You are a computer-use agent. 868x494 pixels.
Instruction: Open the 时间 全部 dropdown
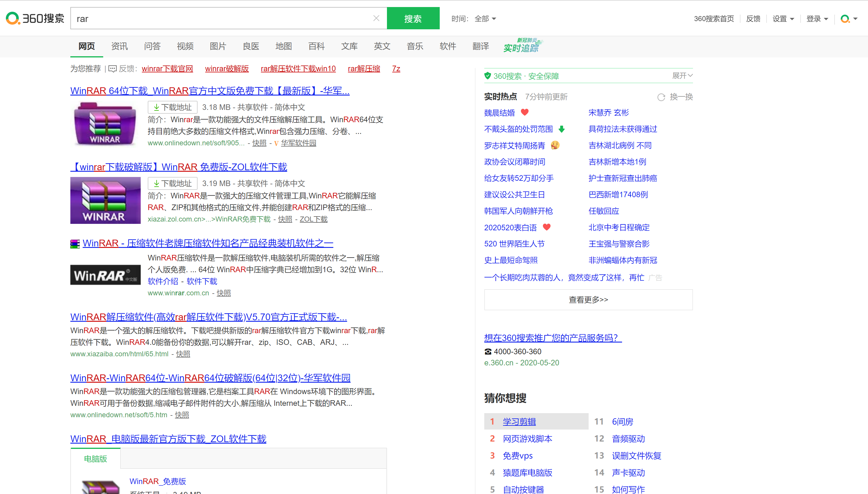(485, 19)
